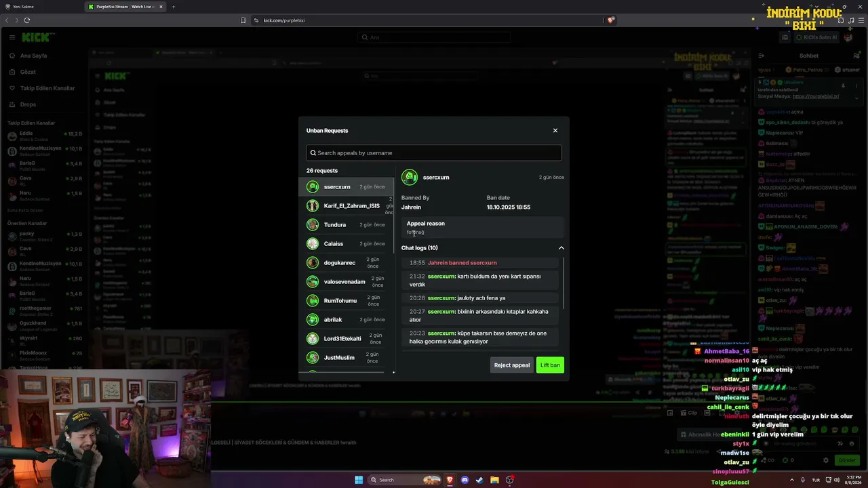Open the Brave shields icon
The height and width of the screenshot is (488, 868).
pos(610,20)
